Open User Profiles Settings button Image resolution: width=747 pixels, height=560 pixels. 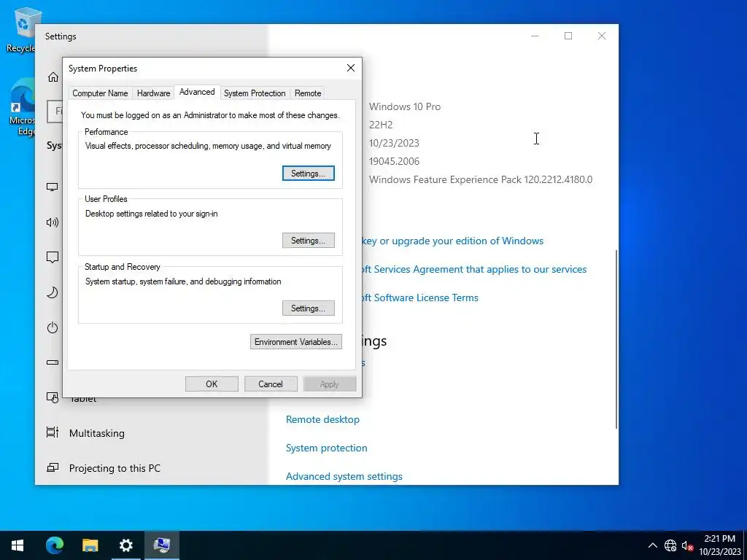pos(309,241)
